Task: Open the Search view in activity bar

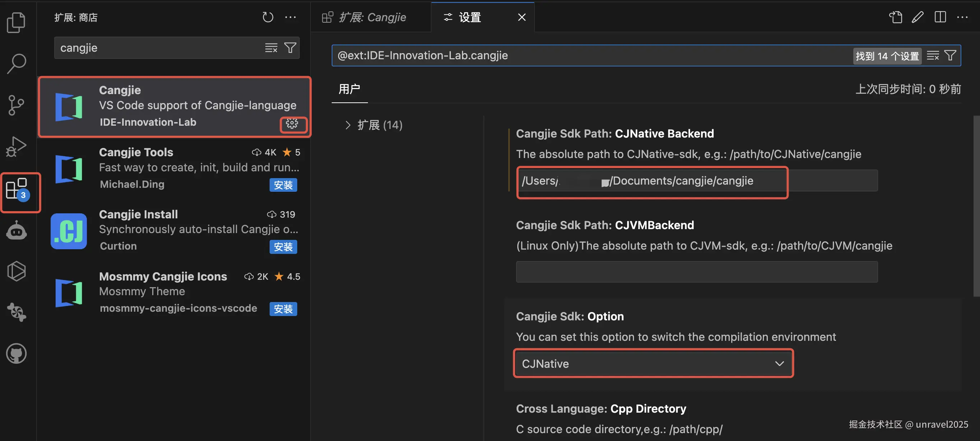Action: pyautogui.click(x=17, y=64)
